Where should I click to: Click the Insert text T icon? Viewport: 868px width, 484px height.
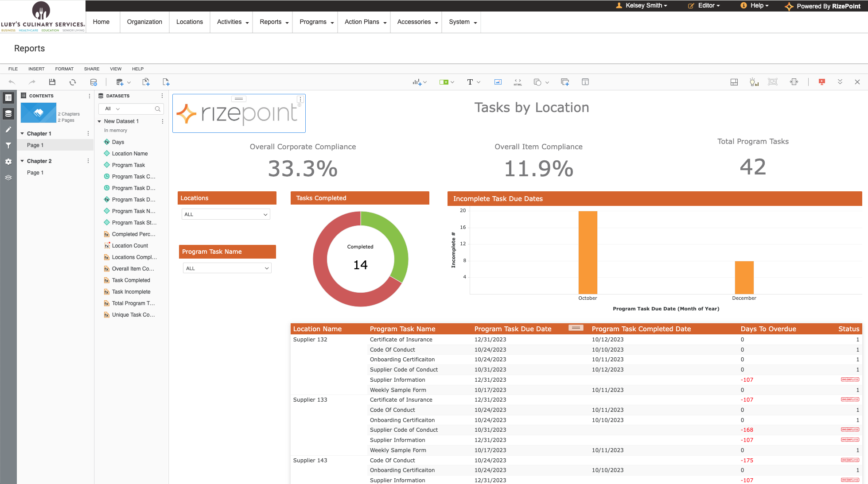click(470, 82)
